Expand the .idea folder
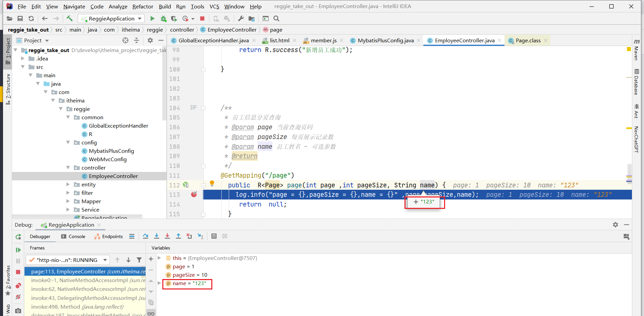Screen dimensions: 644x316 tap(23, 58)
